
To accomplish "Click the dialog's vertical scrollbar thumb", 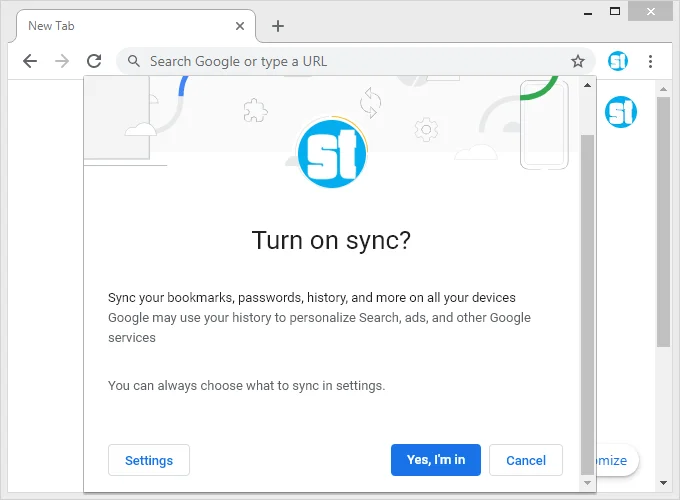I will [587, 305].
